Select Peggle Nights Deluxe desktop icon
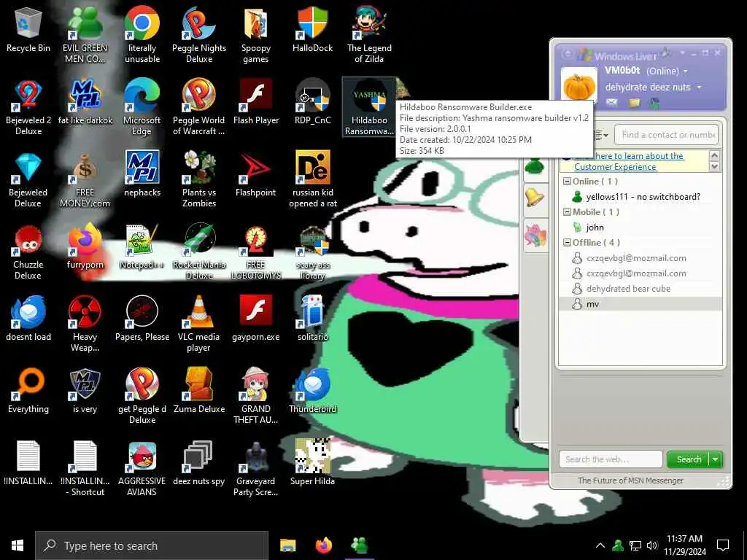This screenshot has height=560, width=747. tap(199, 34)
